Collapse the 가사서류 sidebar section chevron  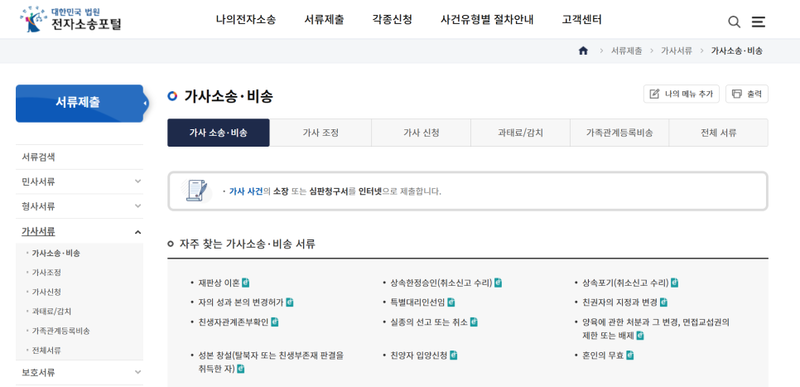click(x=138, y=233)
